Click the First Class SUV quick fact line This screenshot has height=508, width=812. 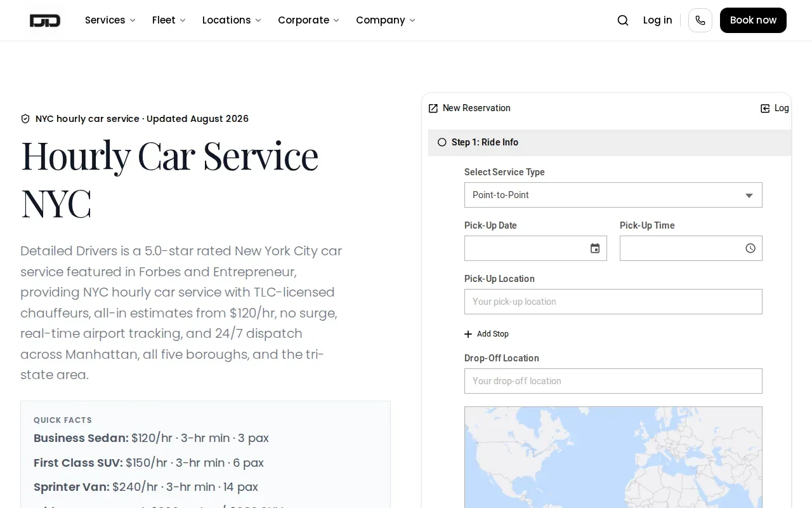148,463
